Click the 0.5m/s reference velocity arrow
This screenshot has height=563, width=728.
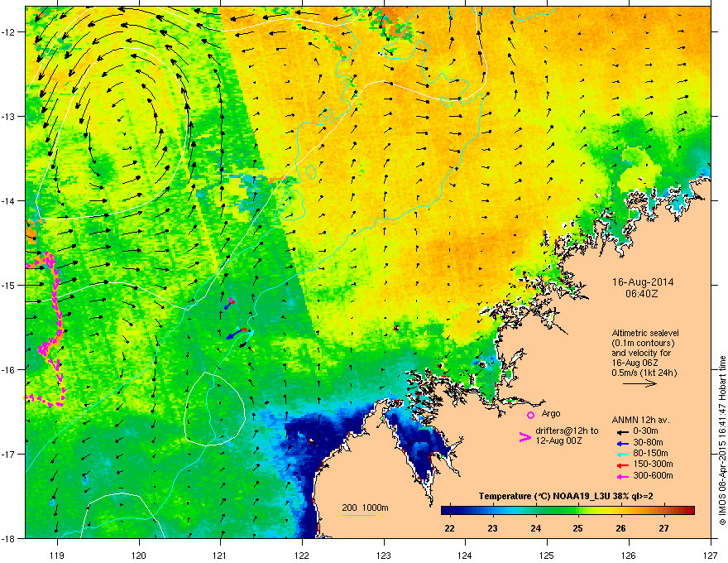click(639, 383)
